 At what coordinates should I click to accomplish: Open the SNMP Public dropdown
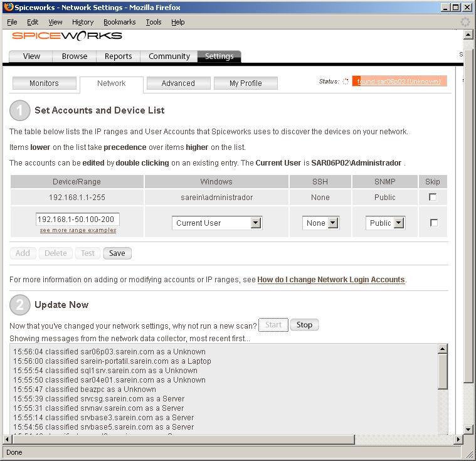385,223
